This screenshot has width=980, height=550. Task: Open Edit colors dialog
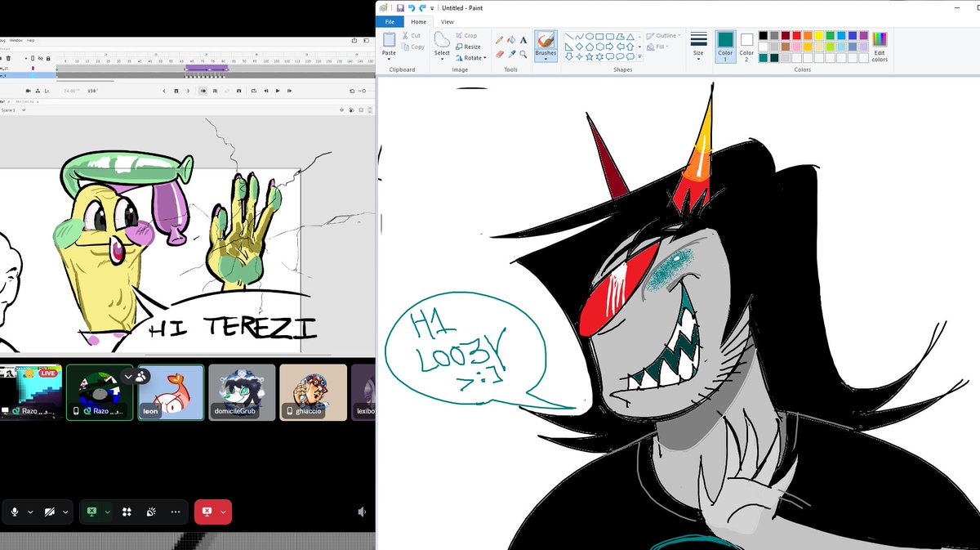tap(880, 47)
